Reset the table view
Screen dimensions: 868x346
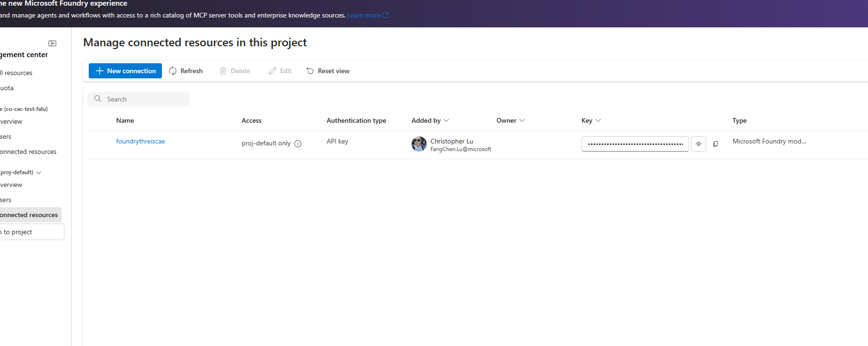coord(328,71)
